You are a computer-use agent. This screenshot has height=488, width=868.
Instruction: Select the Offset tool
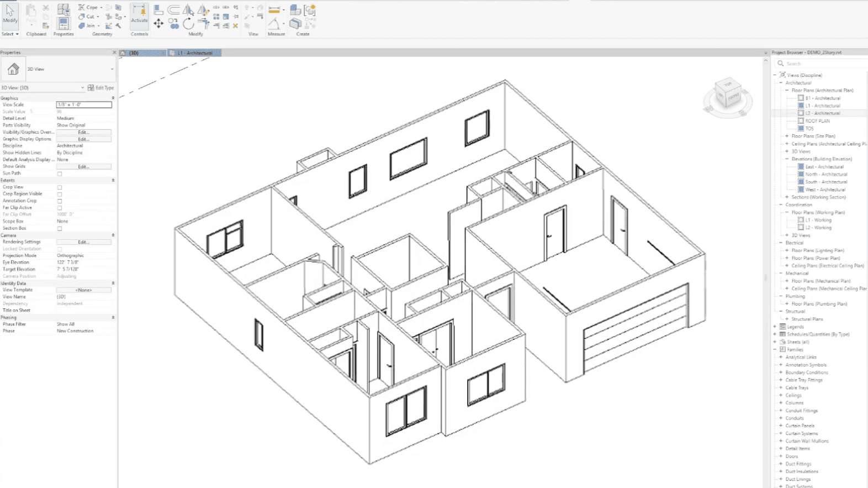tap(173, 9)
